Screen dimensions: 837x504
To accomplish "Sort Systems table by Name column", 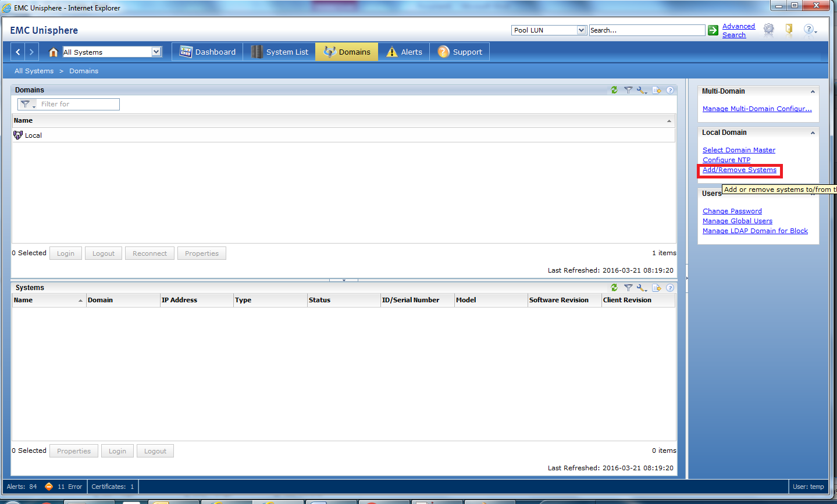I will tap(49, 300).
